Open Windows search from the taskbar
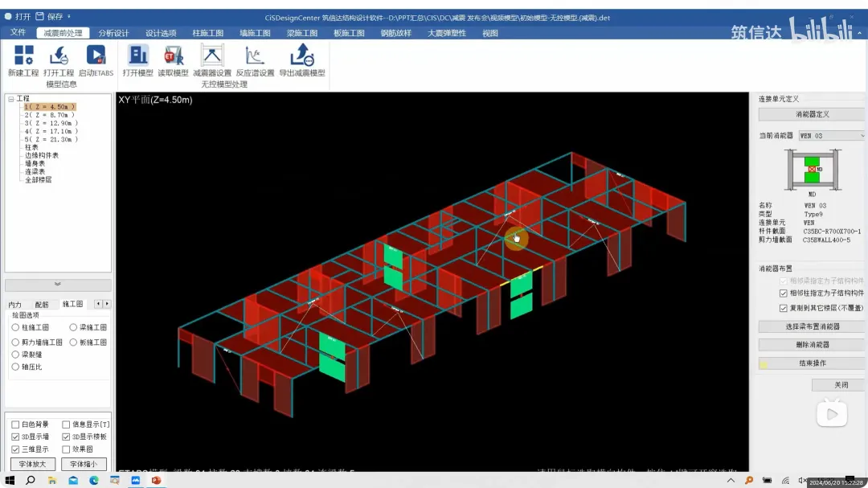 pyautogui.click(x=31, y=480)
